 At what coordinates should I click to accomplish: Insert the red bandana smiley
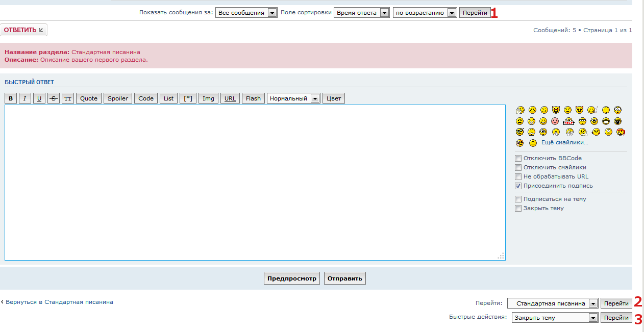point(621,132)
